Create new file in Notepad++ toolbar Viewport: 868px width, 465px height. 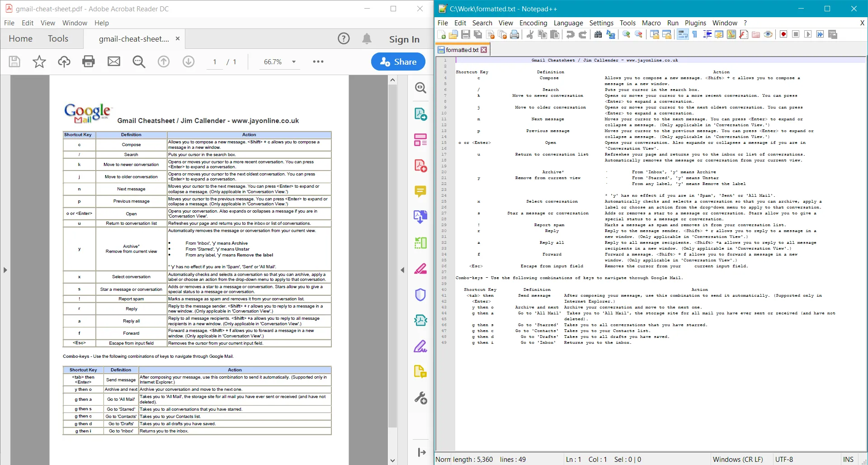pos(442,35)
